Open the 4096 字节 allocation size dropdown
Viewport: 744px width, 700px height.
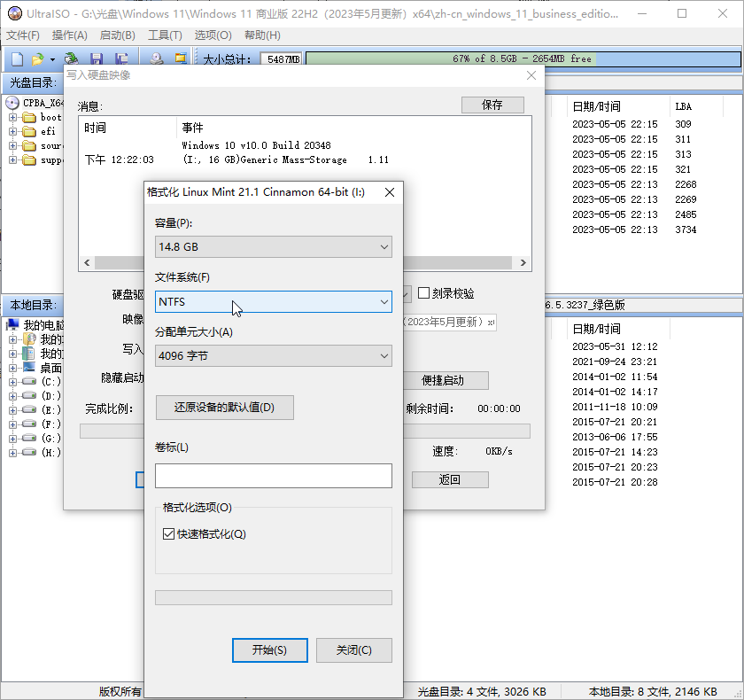click(x=274, y=356)
